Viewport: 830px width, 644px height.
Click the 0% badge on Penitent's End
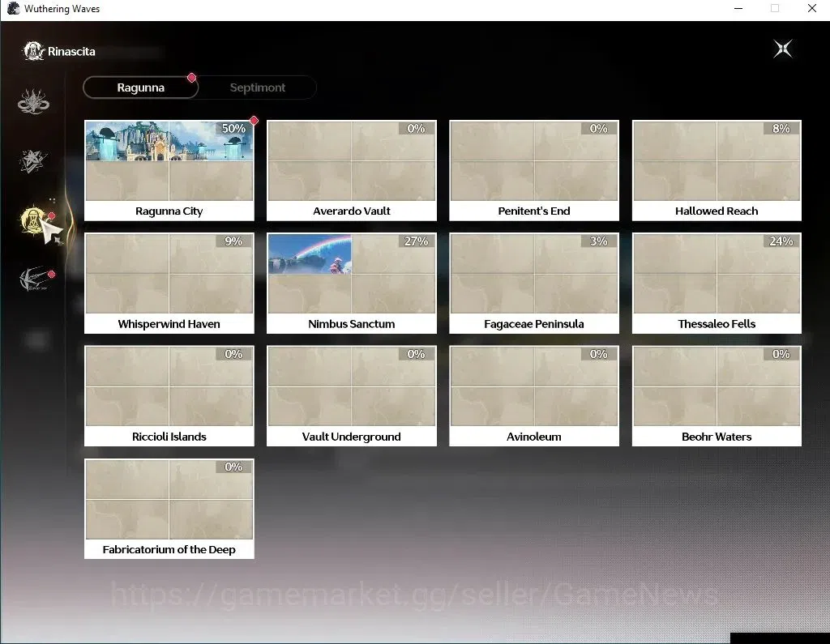click(x=599, y=128)
